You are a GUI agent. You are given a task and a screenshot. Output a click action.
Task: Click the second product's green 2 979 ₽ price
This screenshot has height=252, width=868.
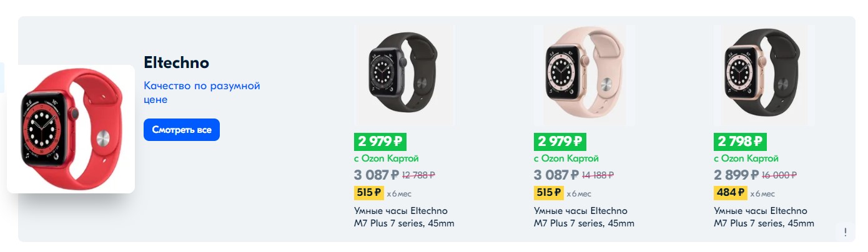(560, 142)
